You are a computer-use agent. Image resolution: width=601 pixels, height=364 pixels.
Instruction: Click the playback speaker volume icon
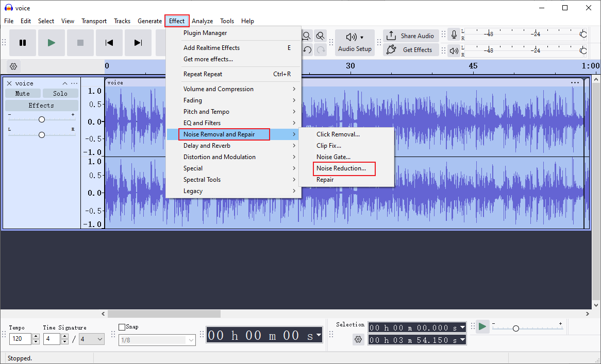click(x=454, y=50)
